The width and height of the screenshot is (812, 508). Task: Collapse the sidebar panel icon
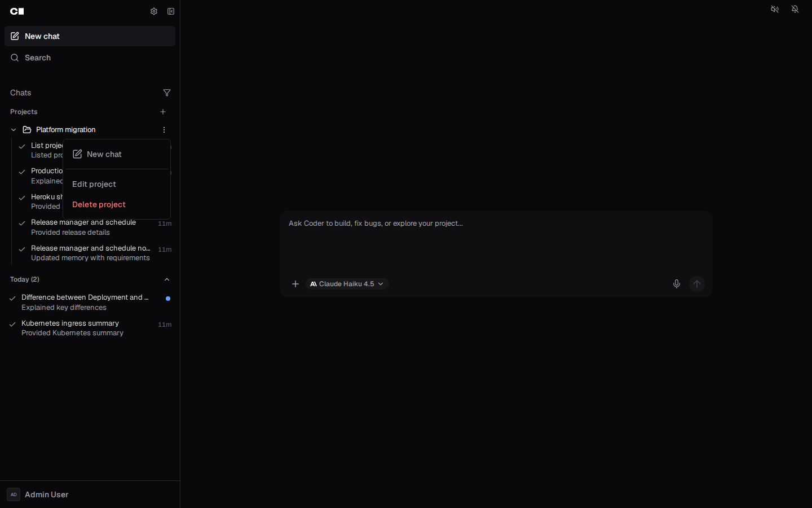(x=171, y=11)
